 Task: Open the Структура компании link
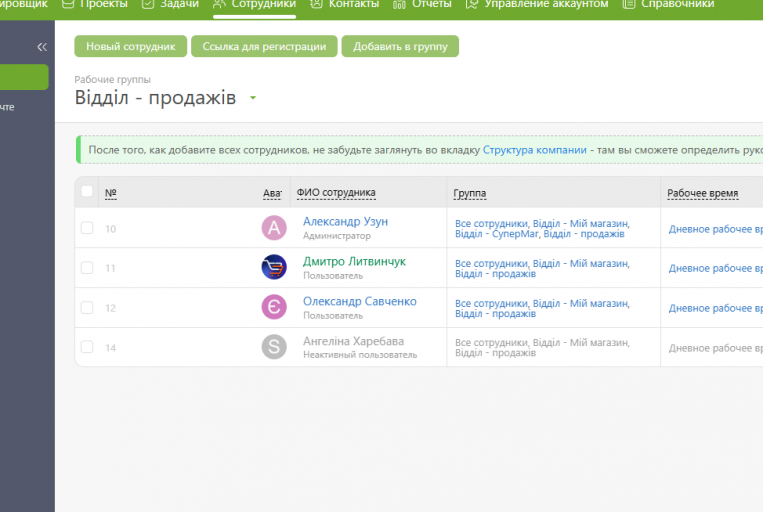coord(534,150)
